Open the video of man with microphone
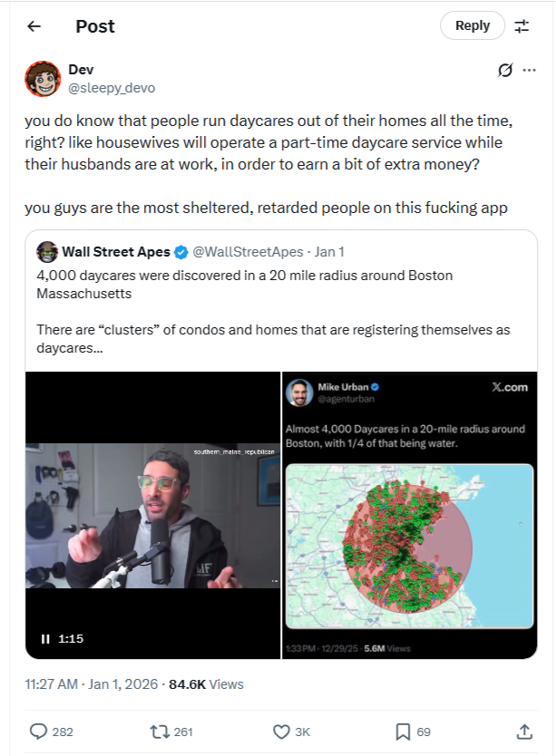 [153, 516]
